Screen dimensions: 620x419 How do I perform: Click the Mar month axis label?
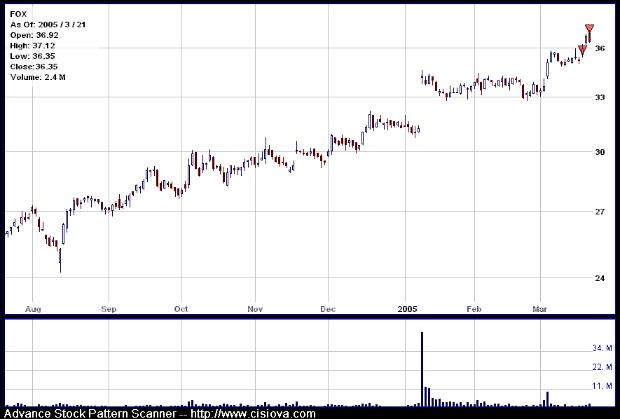(x=540, y=309)
